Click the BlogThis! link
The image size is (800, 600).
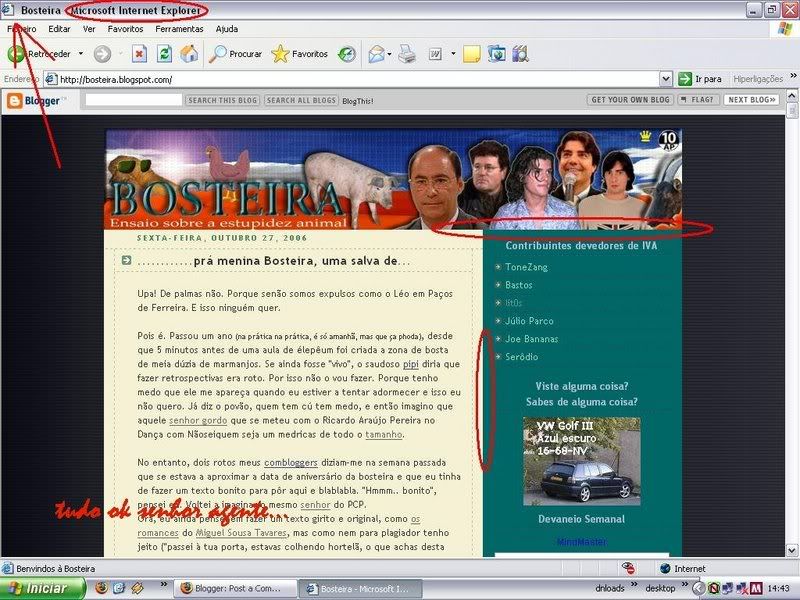(x=358, y=101)
